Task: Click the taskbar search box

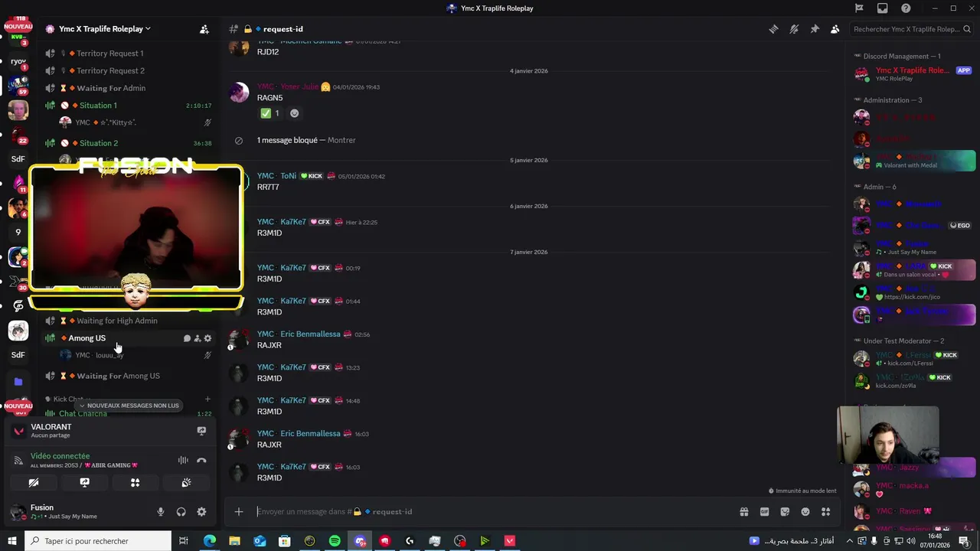Action: 98,541
